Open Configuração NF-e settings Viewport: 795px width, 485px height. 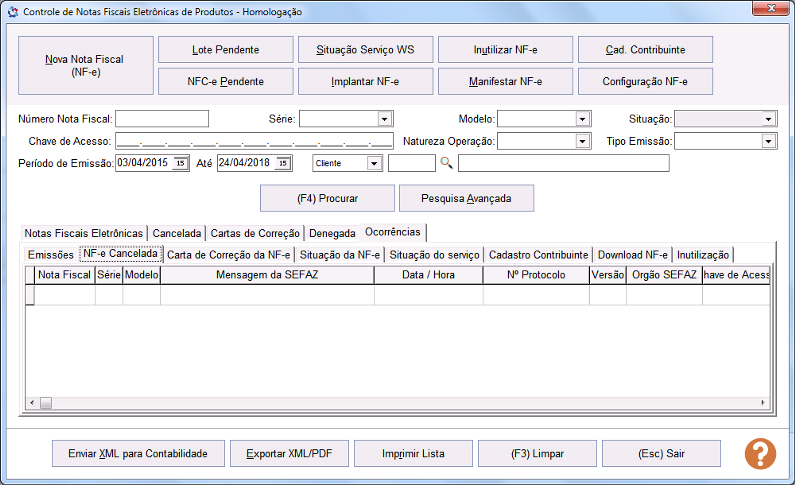coord(645,81)
